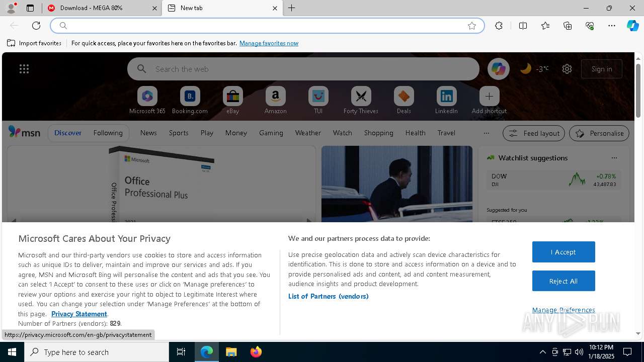Click the MSN logo

coord(24,132)
